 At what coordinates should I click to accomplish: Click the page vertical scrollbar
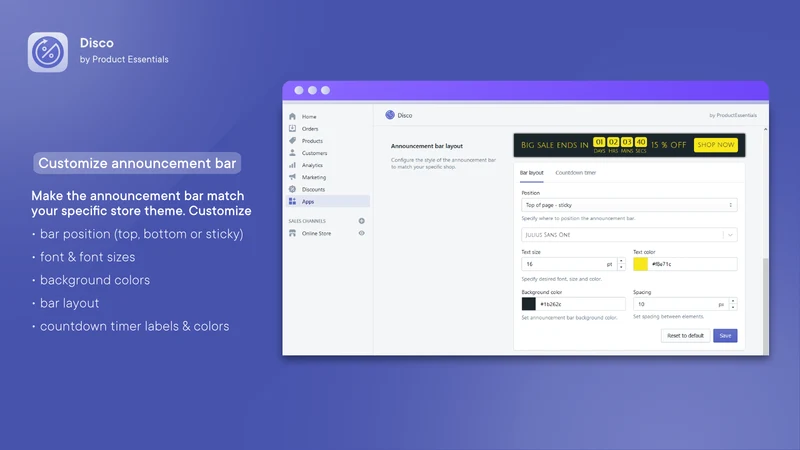pyautogui.click(x=765, y=306)
